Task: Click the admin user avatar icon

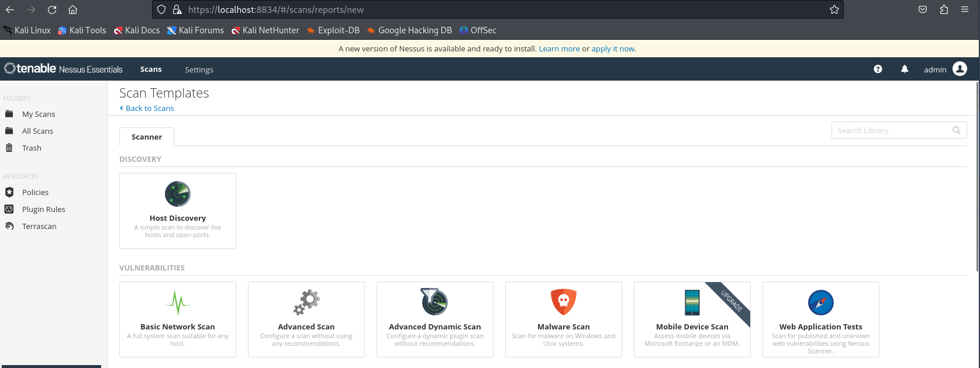Action: click(960, 69)
